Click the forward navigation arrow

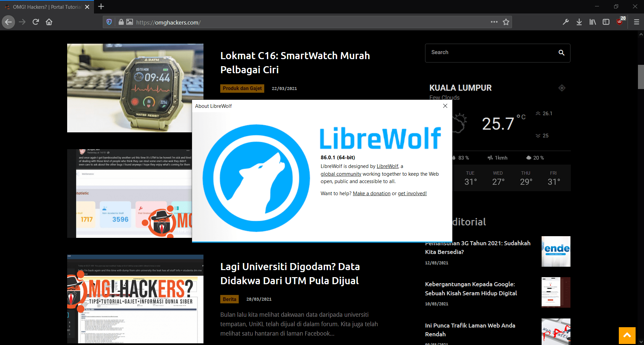pyautogui.click(x=22, y=22)
